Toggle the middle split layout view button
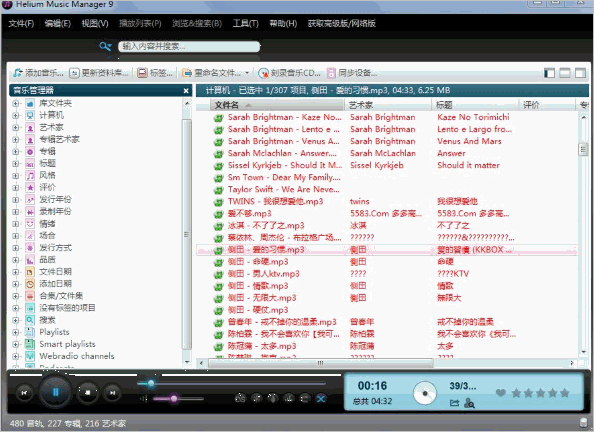The image size is (594, 432). 565,73
